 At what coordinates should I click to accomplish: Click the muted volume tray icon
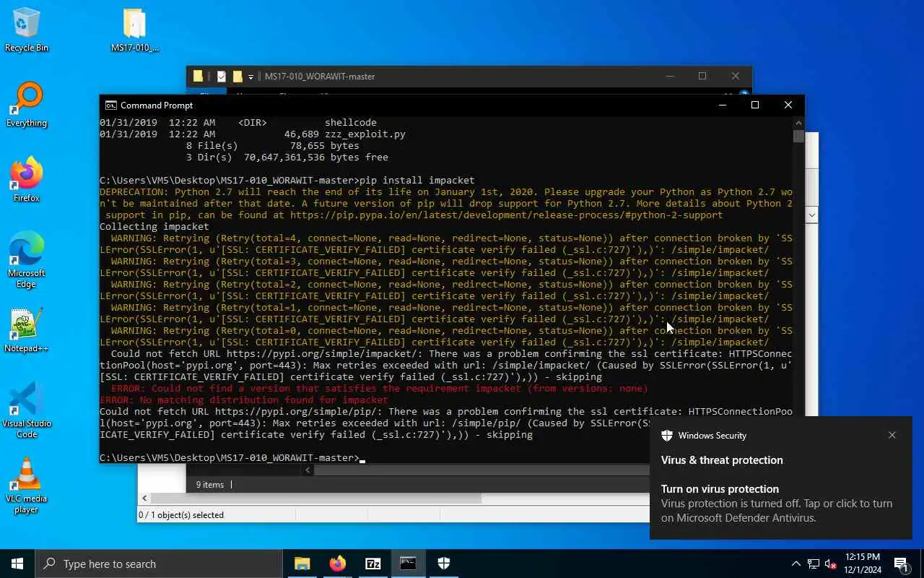pyautogui.click(x=831, y=564)
